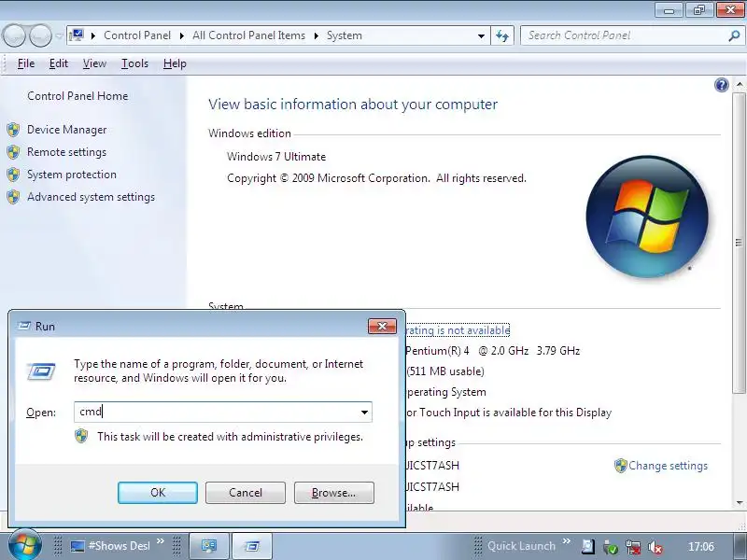Click the System protection shield icon
747x560 pixels.
click(x=13, y=175)
